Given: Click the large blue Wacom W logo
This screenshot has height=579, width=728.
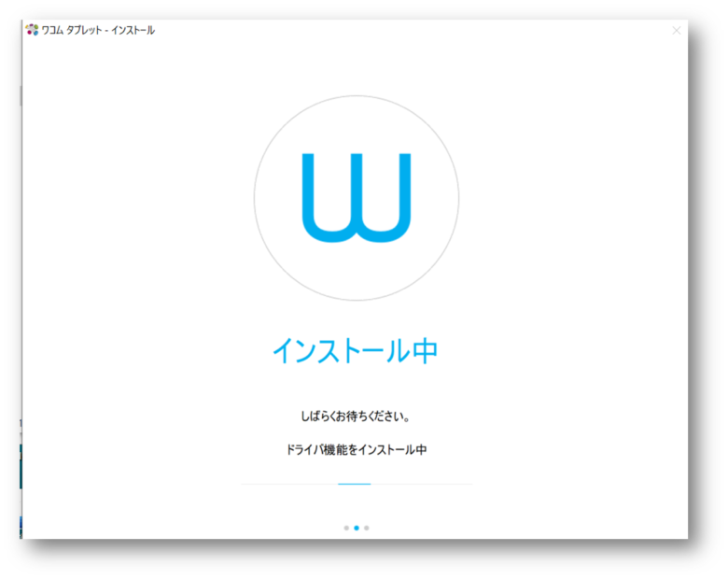Looking at the screenshot, I should (x=356, y=198).
